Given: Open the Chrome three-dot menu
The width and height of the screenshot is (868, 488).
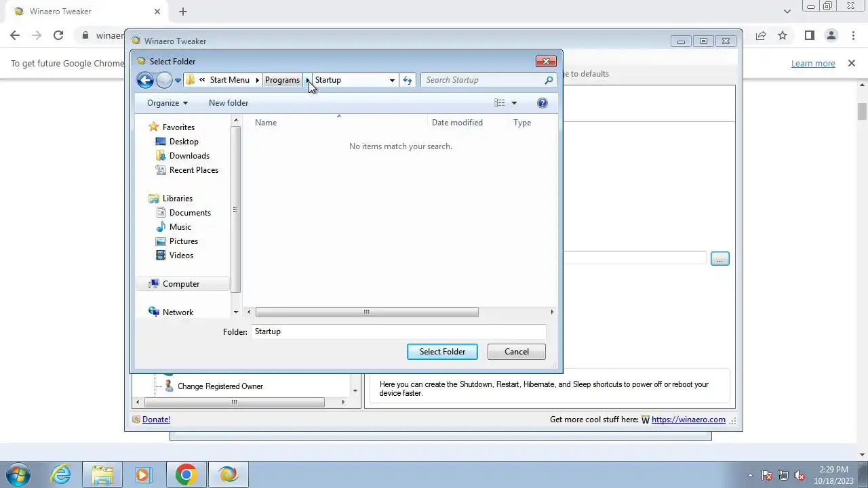Looking at the screenshot, I should (852, 36).
